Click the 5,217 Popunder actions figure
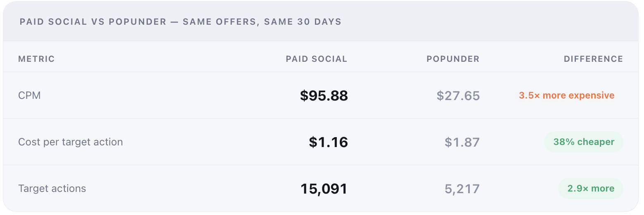644x215 pixels. pos(462,189)
